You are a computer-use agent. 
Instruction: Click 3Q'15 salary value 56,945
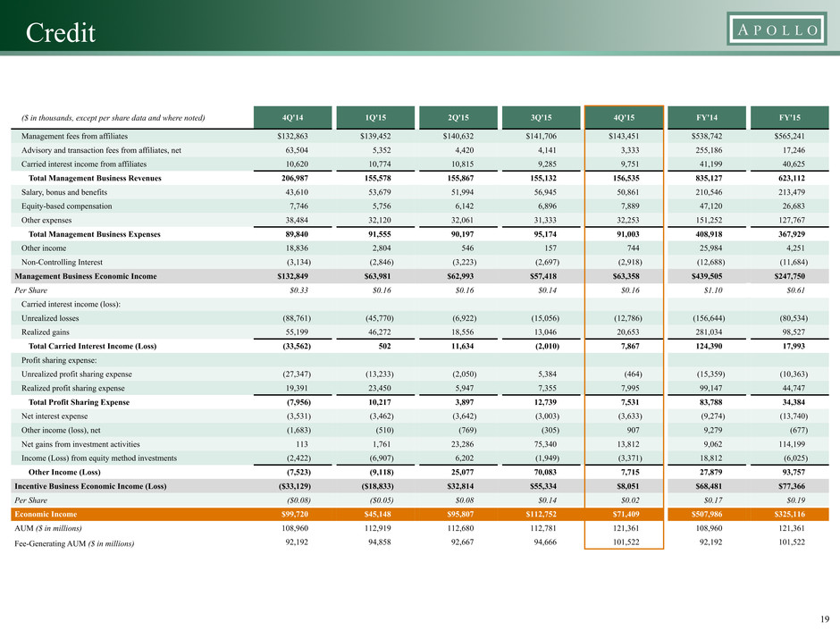click(x=545, y=192)
